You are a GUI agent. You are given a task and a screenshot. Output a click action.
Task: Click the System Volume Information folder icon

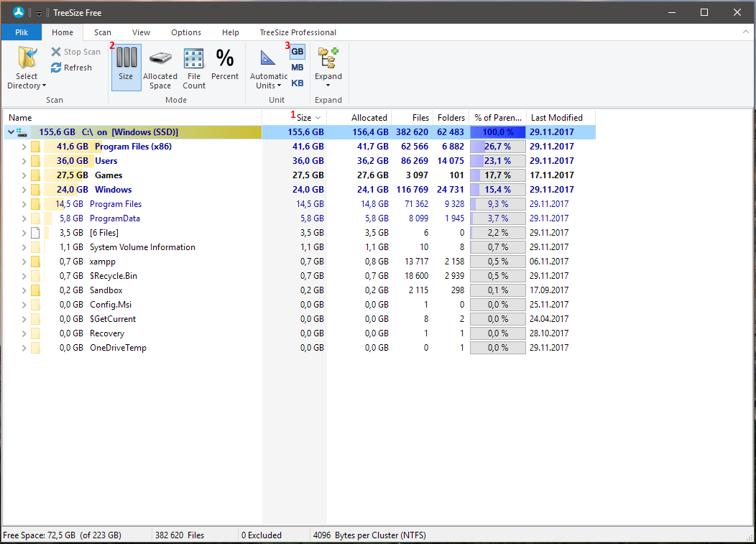[x=35, y=247]
